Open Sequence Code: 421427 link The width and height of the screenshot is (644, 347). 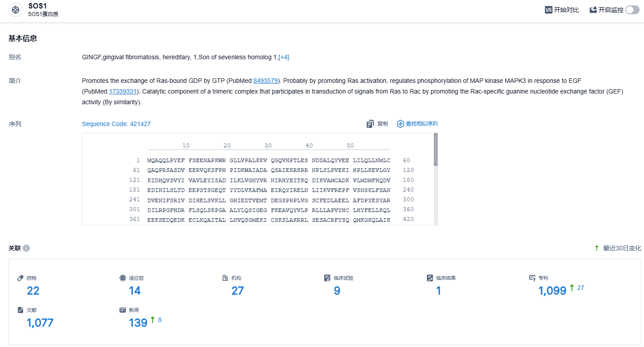pos(116,124)
